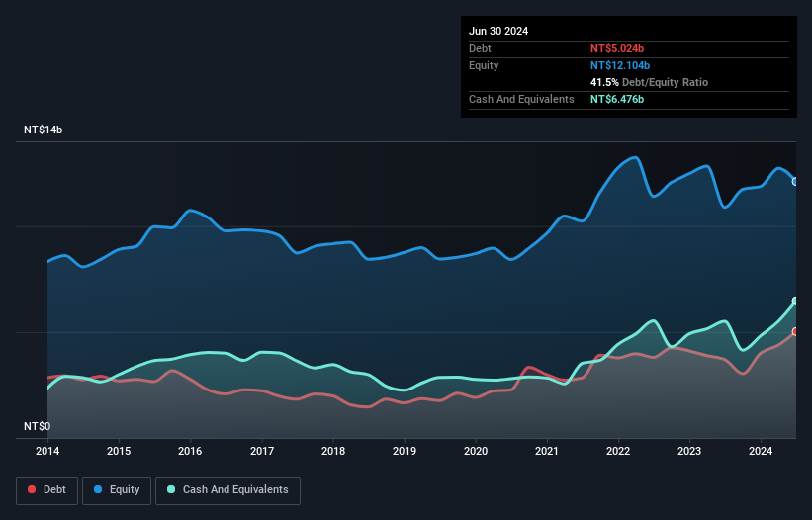812x520 pixels.
Task: Click the 2023 x-axis label
Action: pyautogui.click(x=689, y=451)
